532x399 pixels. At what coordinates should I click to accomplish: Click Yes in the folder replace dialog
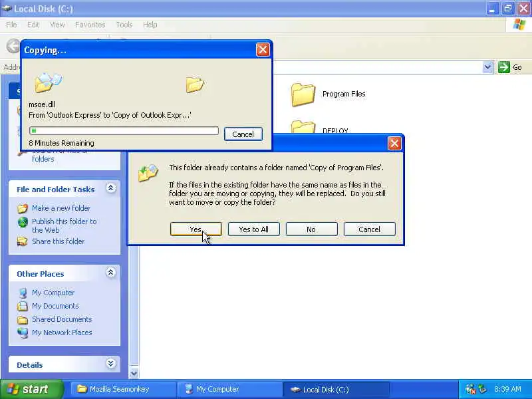[x=196, y=229]
